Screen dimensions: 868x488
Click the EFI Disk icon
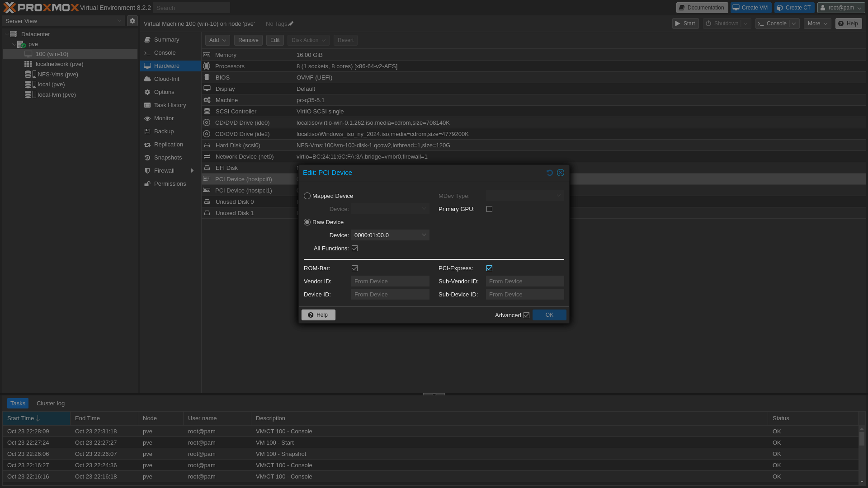coord(207,168)
